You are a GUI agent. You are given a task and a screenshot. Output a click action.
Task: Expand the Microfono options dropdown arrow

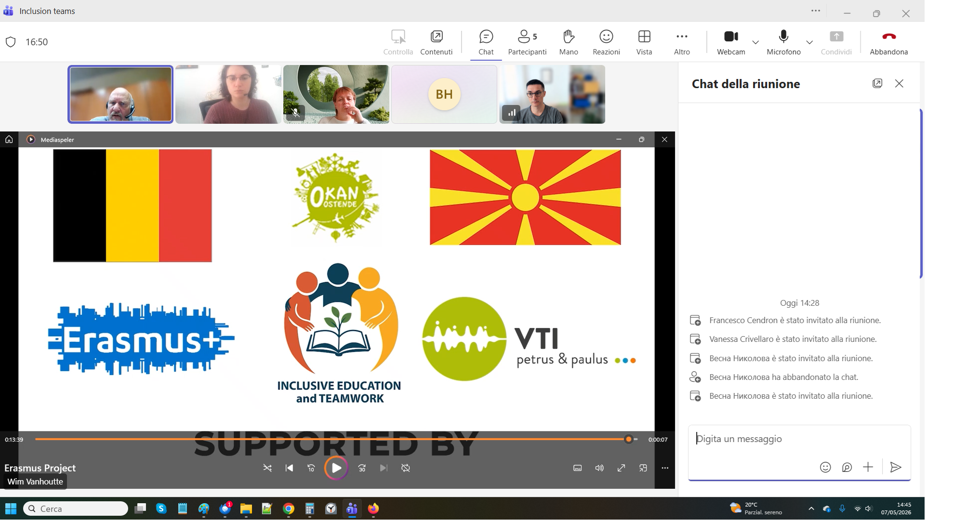pyautogui.click(x=809, y=42)
